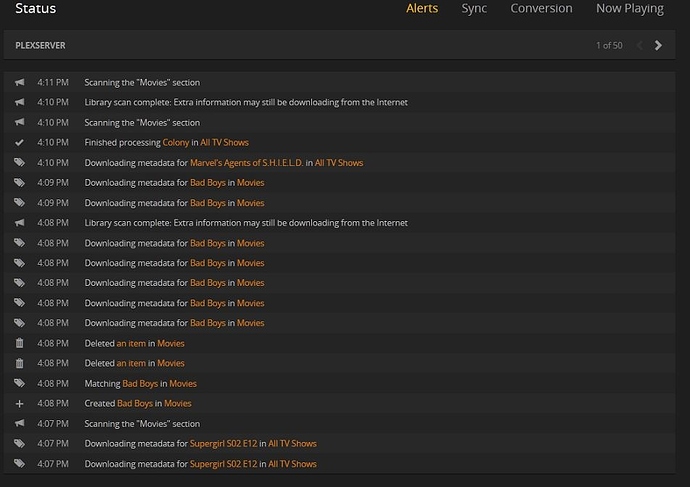Go to next page of alerts

[658, 45]
